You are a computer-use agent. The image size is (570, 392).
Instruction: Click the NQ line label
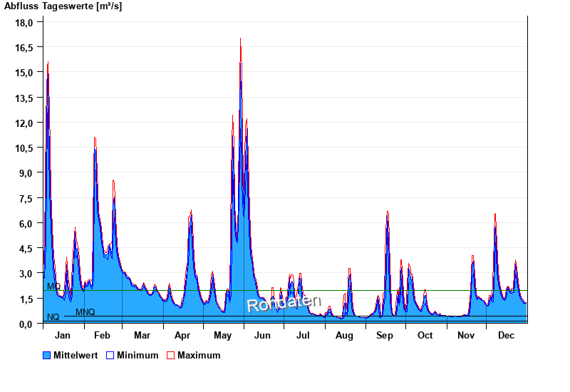[x=53, y=317]
